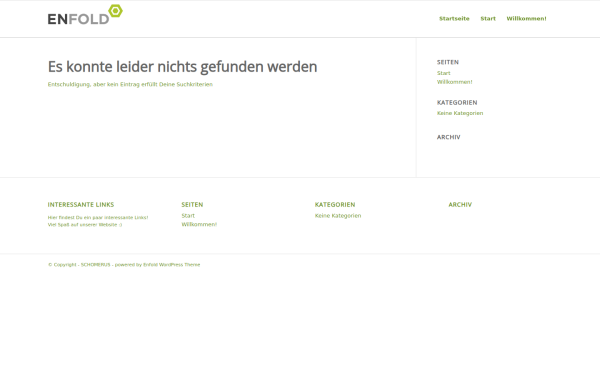The image size is (600, 375).
Task: Click the Start link in footer Seiten
Action: 188,216
